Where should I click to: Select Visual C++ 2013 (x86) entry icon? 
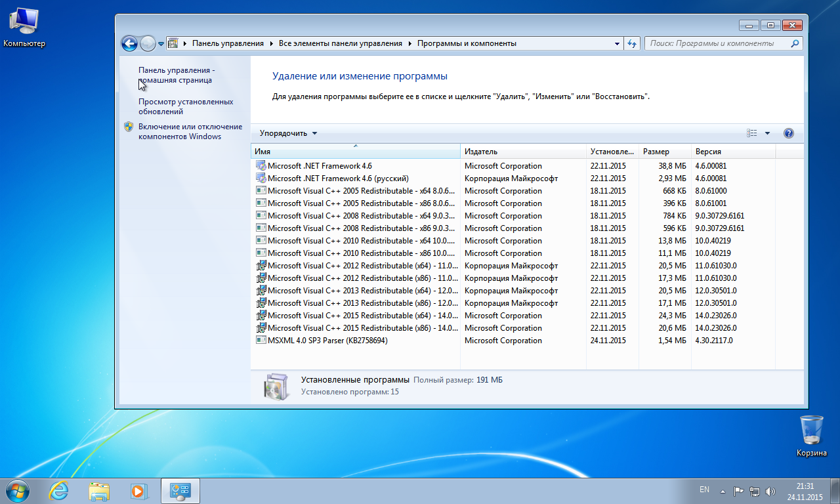tap(261, 303)
